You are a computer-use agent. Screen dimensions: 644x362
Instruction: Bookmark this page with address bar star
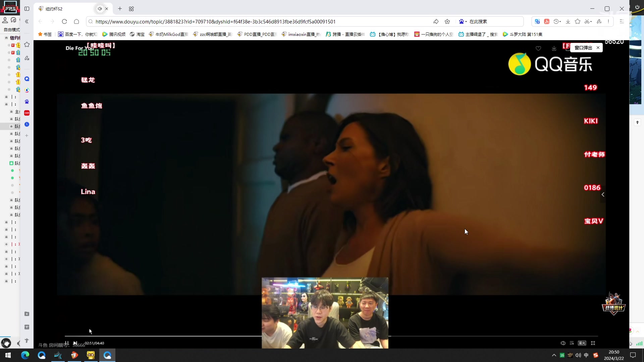click(447, 21)
